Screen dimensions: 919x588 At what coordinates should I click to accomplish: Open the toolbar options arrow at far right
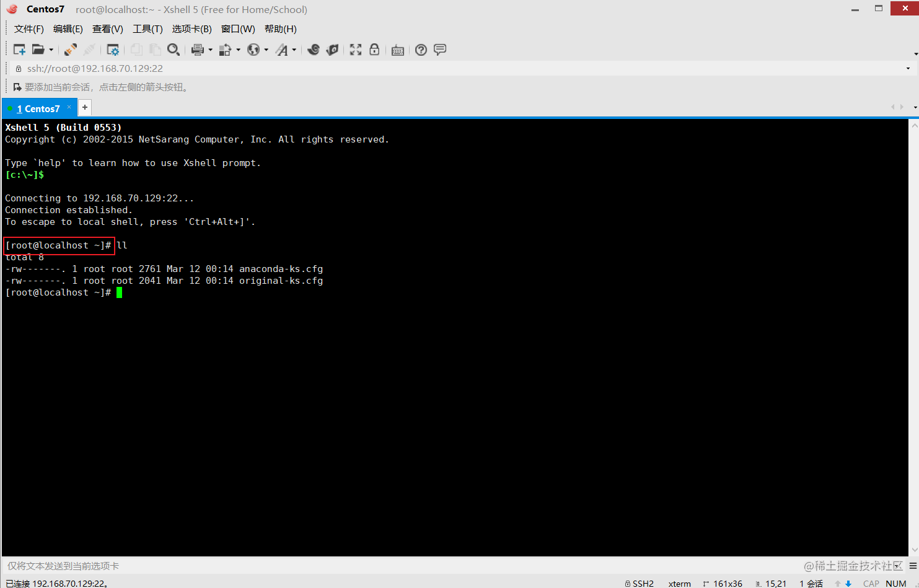pos(916,55)
